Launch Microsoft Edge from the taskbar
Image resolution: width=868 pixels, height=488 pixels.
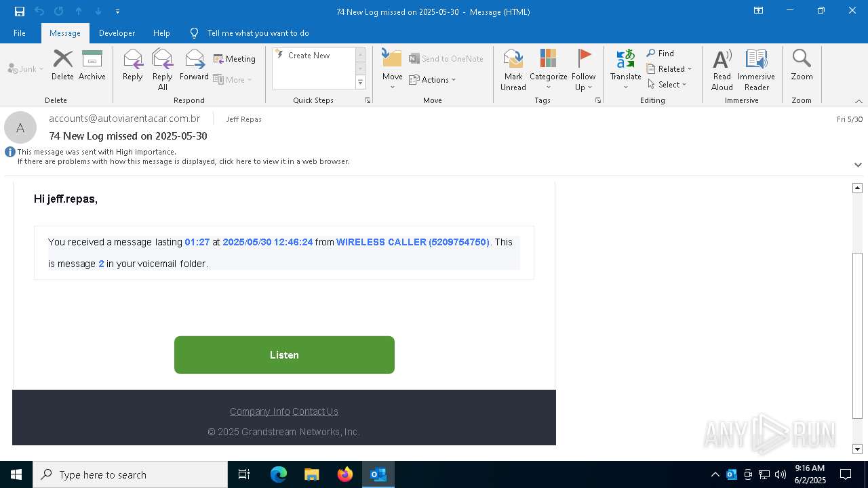click(x=279, y=474)
